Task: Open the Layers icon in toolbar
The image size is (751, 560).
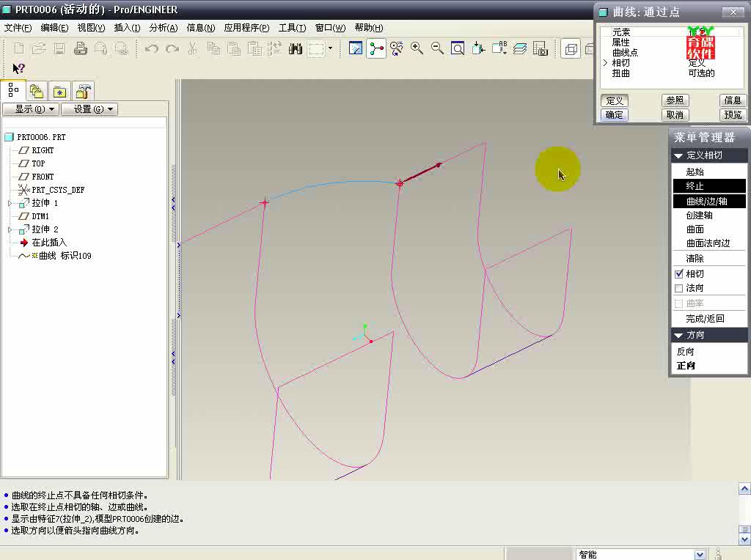Action: coord(520,48)
